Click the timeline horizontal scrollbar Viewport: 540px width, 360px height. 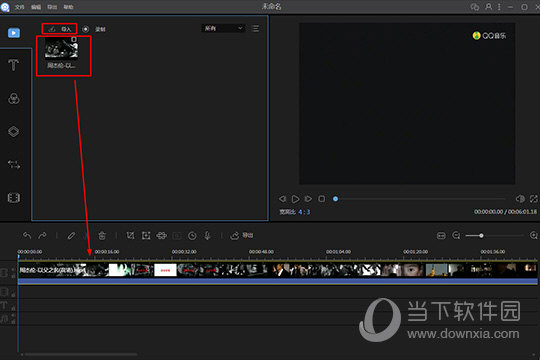[x=81, y=354]
